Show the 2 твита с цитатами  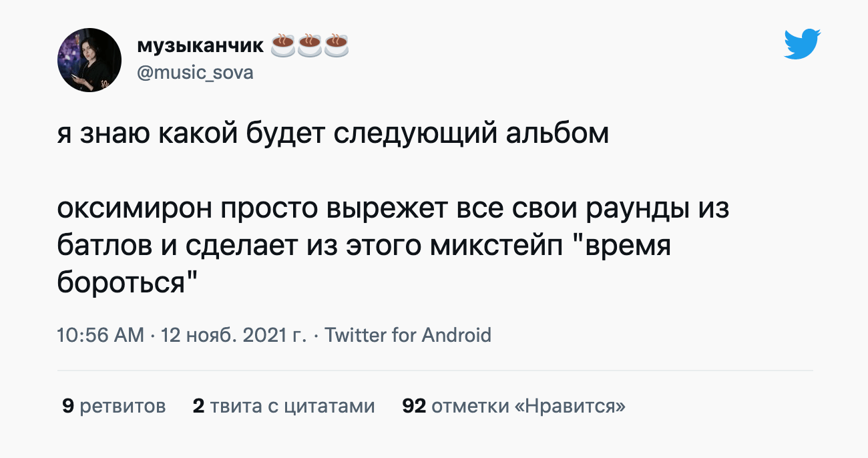point(283,405)
